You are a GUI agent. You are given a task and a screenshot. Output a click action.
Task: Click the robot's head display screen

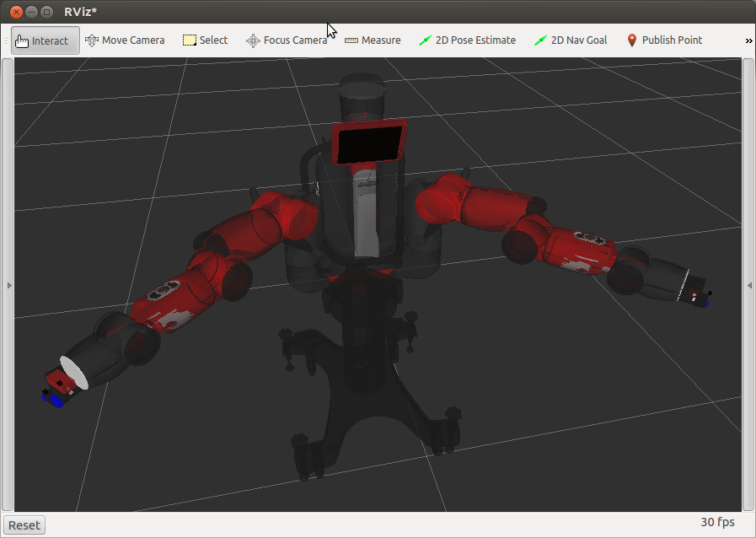click(368, 143)
